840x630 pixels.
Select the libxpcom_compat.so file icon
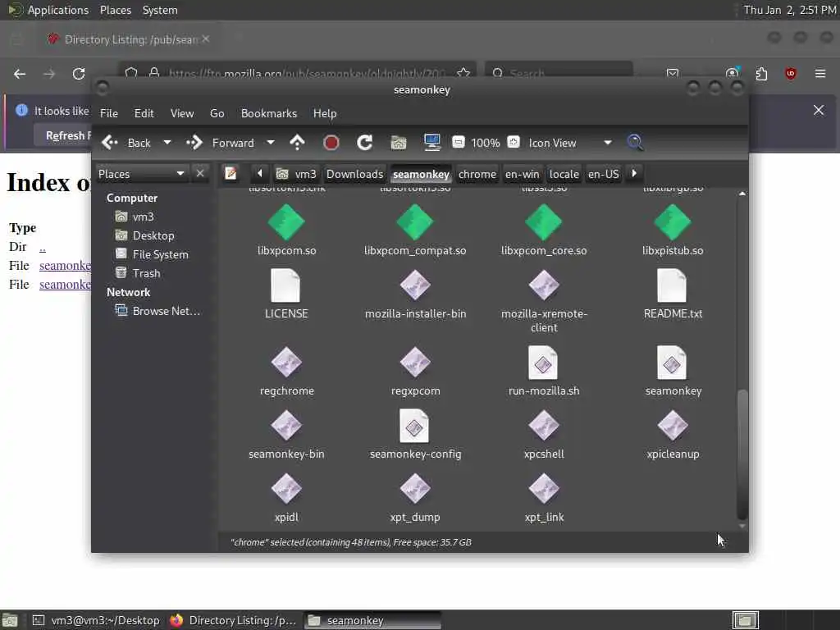coord(414,222)
